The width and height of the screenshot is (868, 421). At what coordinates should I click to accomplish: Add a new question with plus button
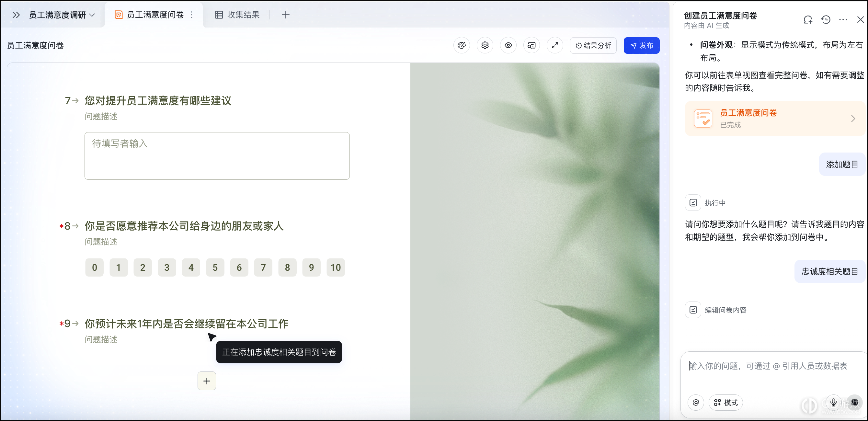[207, 381]
